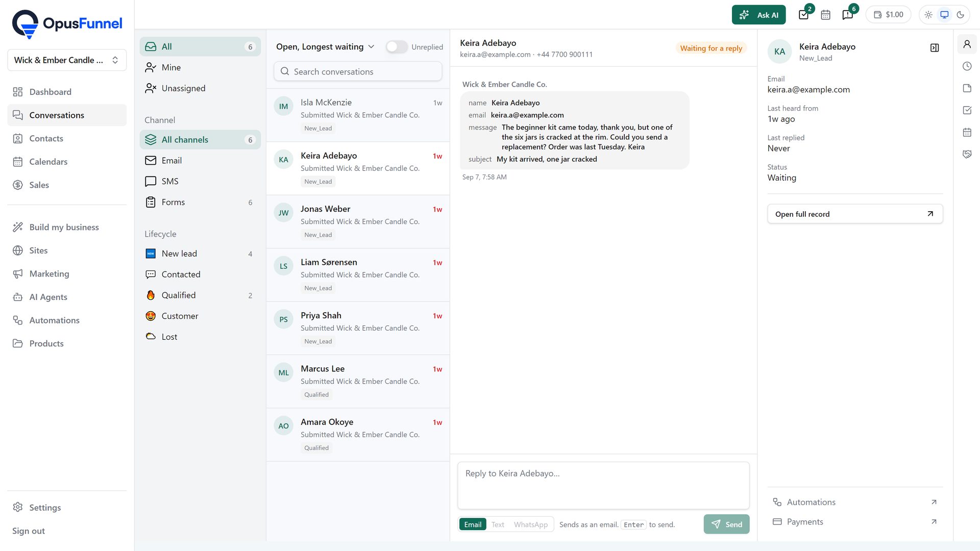Image resolution: width=980 pixels, height=551 pixels.
Task: Switch to light theme sun icon
Action: (x=928, y=15)
